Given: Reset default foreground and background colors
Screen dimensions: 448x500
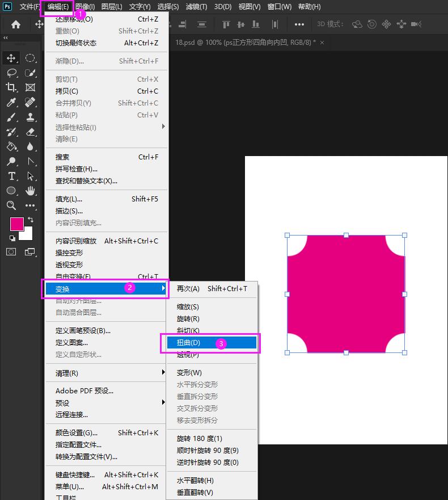Looking at the screenshot, I should click(x=12, y=238).
